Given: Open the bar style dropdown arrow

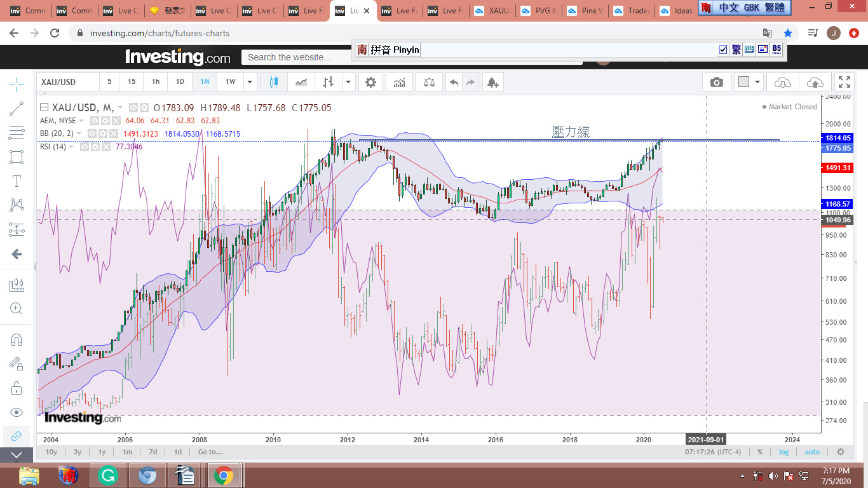Looking at the screenshot, I should click(348, 82).
